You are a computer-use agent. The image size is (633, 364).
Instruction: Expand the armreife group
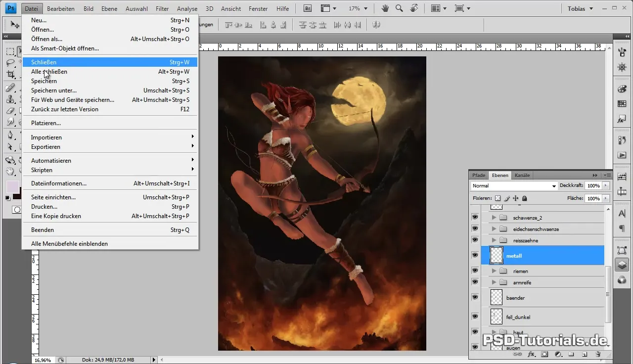[494, 282]
